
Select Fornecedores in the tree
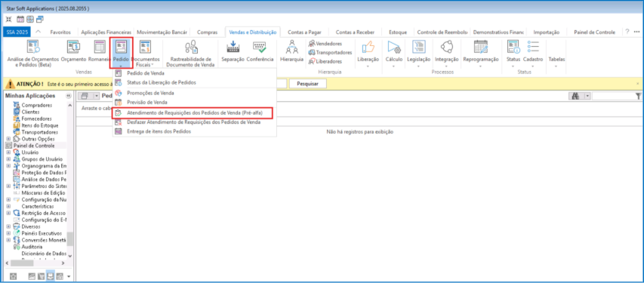(35, 118)
